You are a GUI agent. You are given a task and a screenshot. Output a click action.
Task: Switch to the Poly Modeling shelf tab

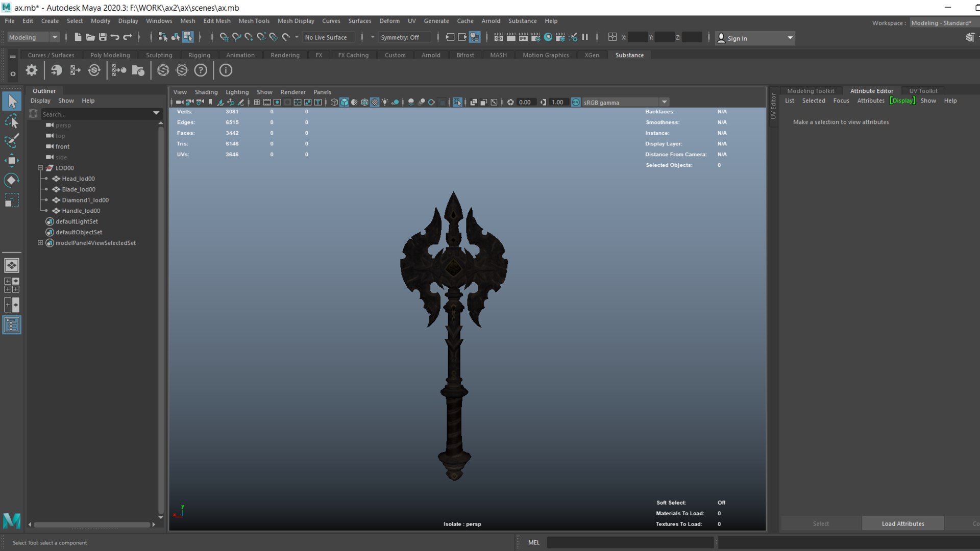tap(110, 55)
